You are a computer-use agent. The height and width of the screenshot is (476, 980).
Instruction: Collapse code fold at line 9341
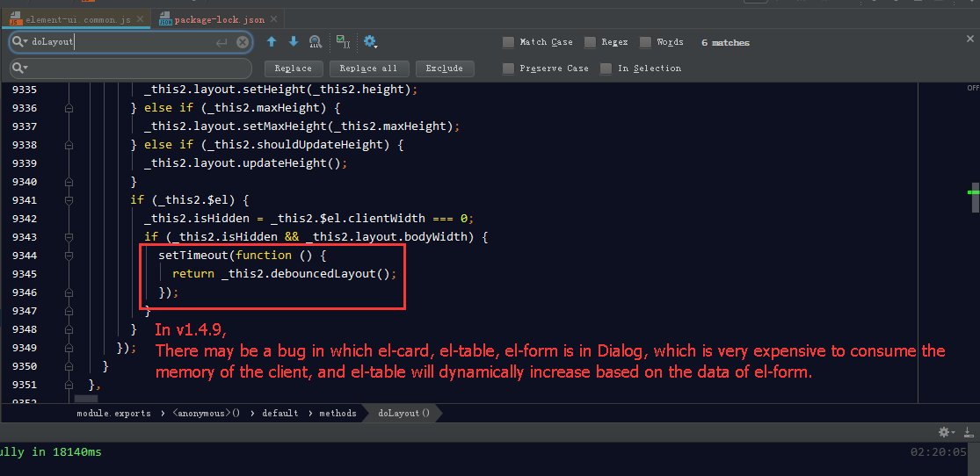(x=69, y=200)
